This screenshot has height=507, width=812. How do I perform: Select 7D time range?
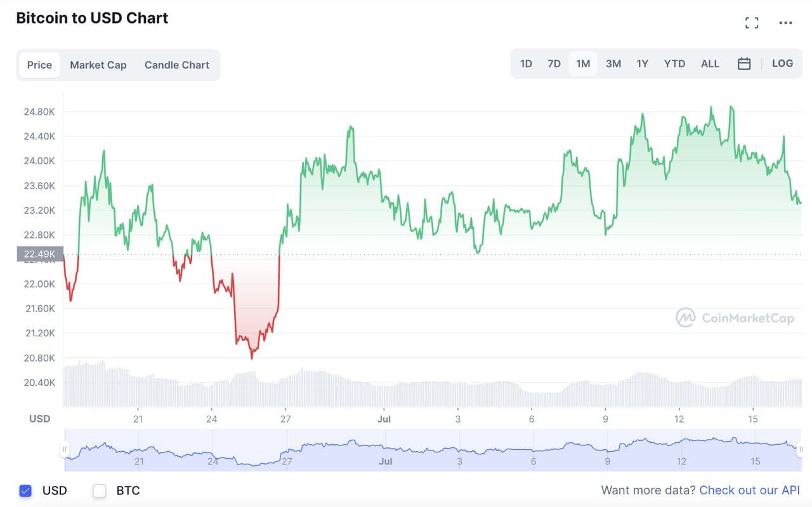554,63
